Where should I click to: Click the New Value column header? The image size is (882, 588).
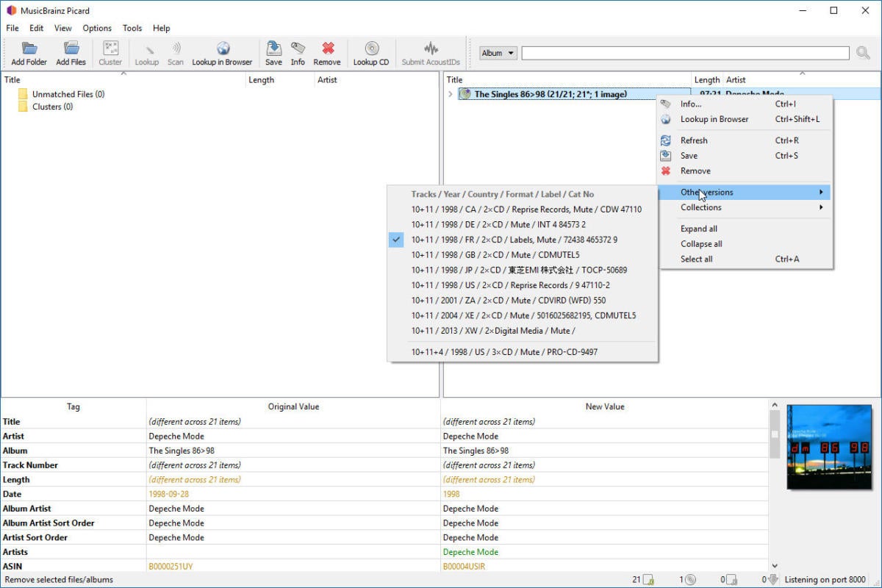(605, 406)
